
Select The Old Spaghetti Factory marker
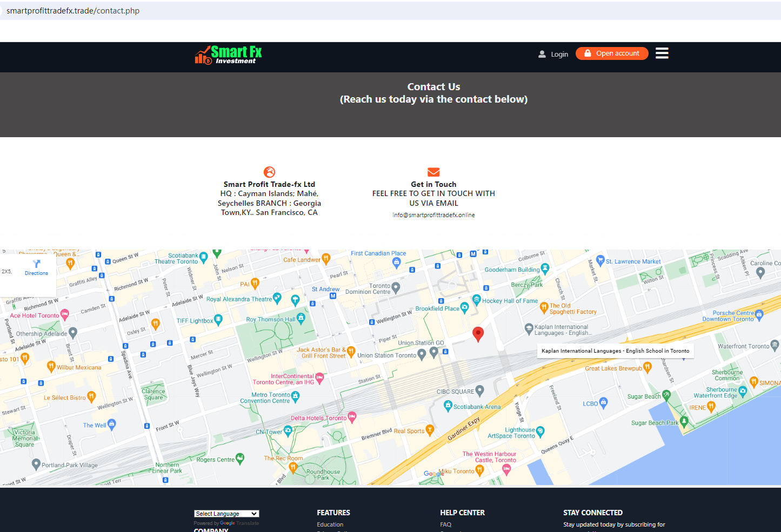tap(544, 308)
